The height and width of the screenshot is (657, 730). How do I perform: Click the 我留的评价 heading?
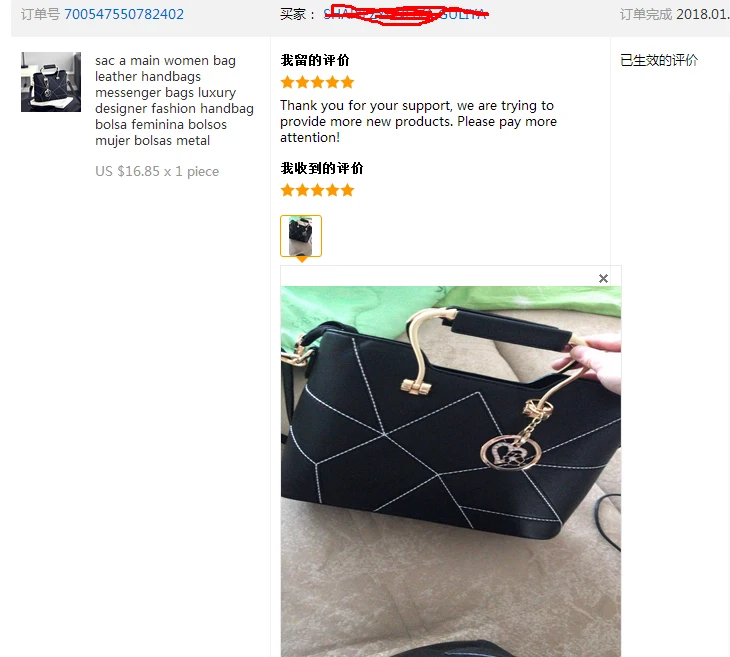tap(315, 60)
